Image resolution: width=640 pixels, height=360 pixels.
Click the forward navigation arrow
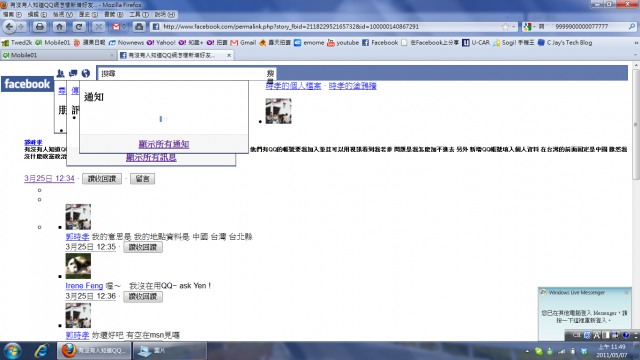(21, 27)
